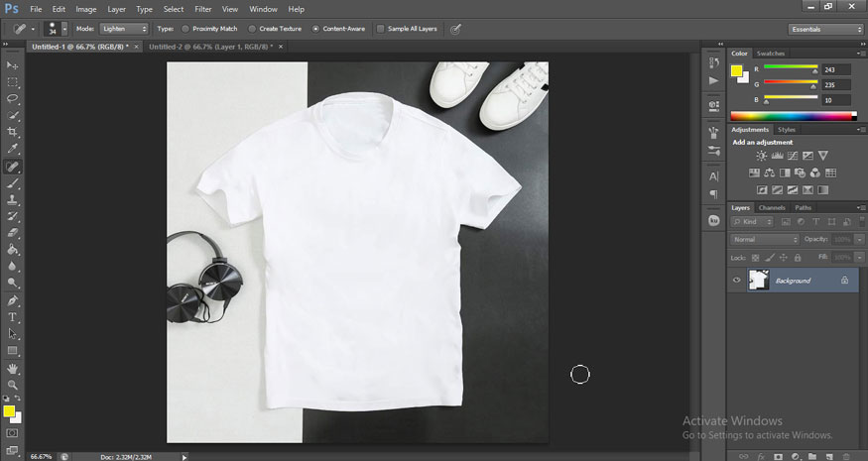
Task: Open the History panel icon
Action: pyautogui.click(x=713, y=62)
